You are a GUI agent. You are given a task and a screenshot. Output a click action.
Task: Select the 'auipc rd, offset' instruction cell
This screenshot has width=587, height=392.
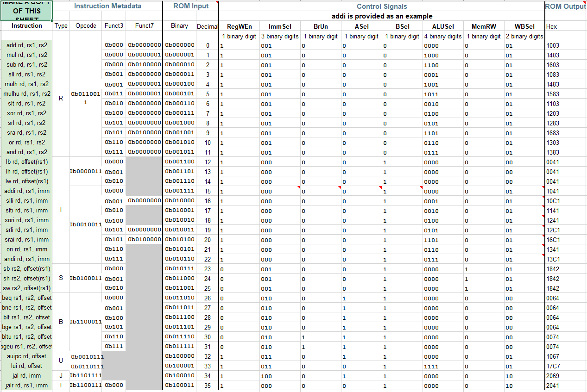click(26, 356)
